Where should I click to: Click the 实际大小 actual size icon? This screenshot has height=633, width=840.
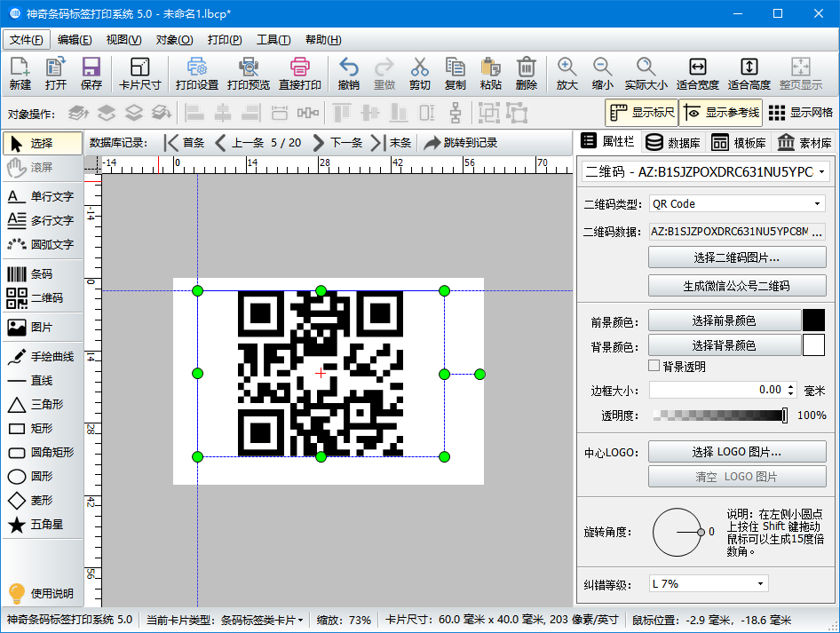click(x=646, y=74)
